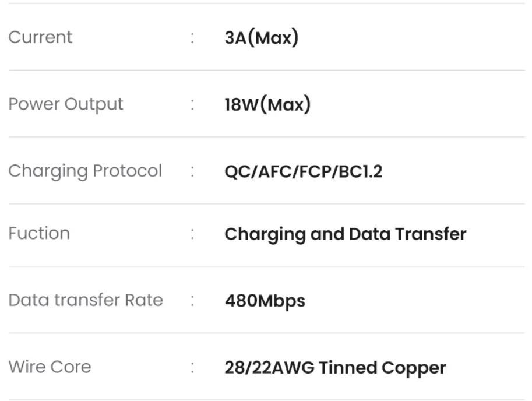
Task: Click the colon separator beside Wire Core
Action: click(192, 368)
